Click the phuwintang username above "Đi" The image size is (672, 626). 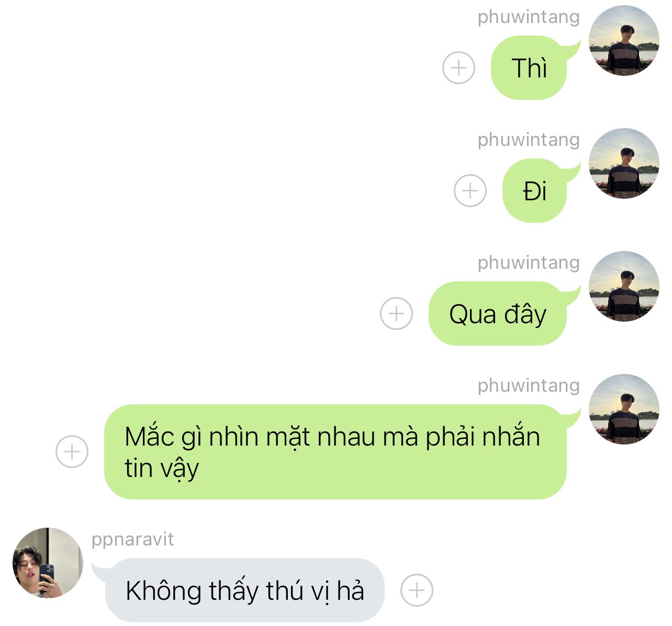529,140
